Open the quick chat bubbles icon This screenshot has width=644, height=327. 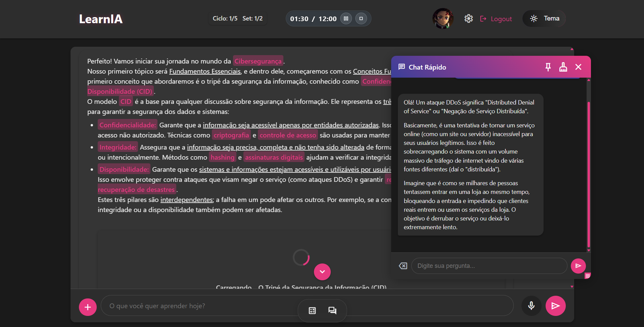332,311
